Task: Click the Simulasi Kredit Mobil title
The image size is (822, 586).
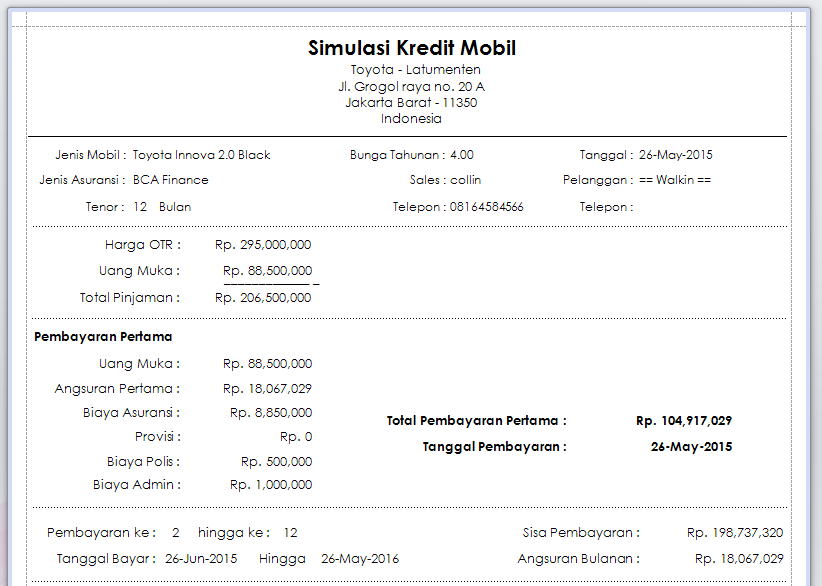Action: [x=410, y=47]
